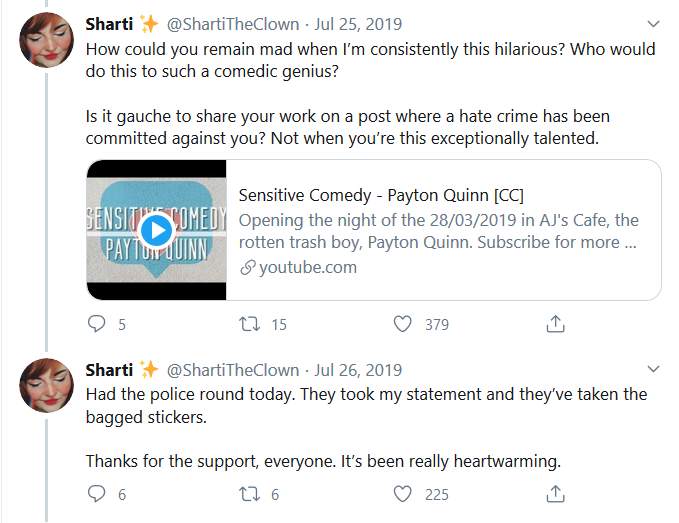Image resolution: width=679 pixels, height=523 pixels.
Task: Open the Sensitive Comedy - Payton Quinn title
Action: (x=381, y=195)
